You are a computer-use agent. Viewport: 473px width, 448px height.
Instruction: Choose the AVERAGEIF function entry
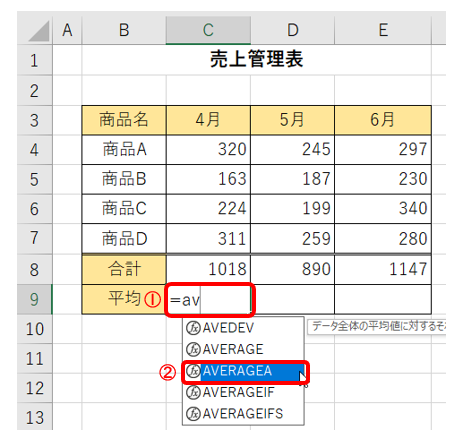pos(243,392)
